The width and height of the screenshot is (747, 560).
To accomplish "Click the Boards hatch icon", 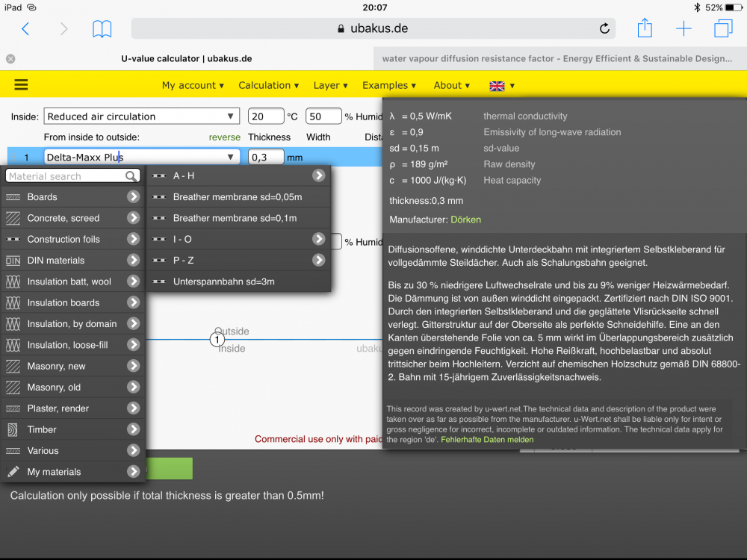I will pos(13,196).
